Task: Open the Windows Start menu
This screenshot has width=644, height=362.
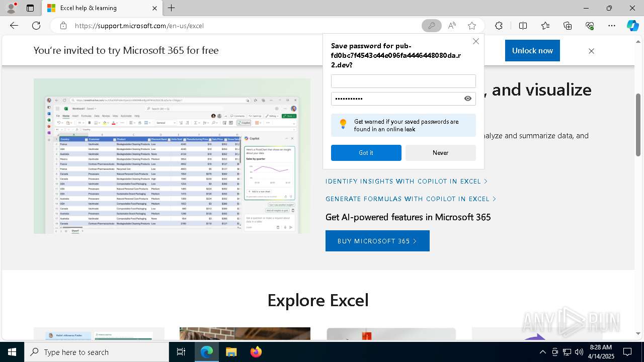Action: 12,352
